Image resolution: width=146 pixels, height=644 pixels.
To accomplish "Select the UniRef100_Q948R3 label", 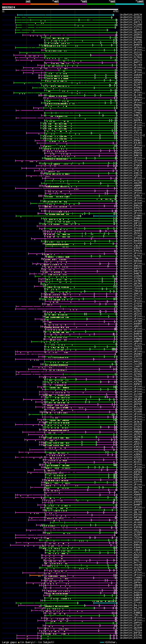I will tap(131, 231).
